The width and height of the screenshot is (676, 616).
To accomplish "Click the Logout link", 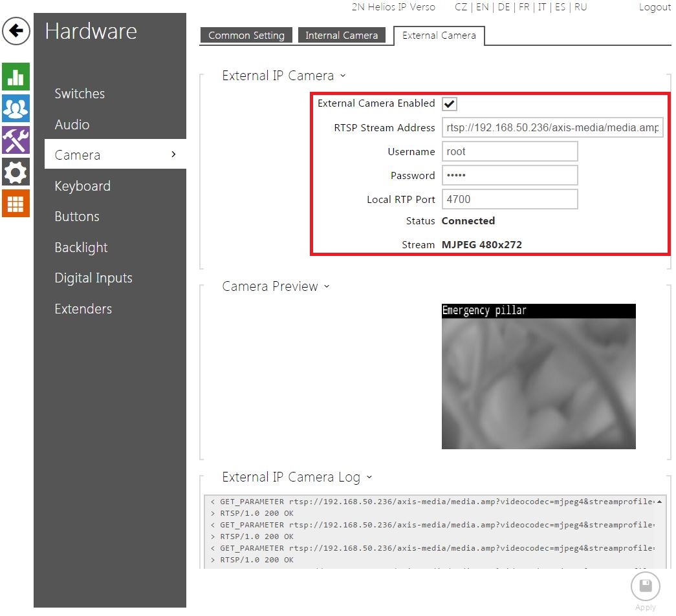I will point(654,7).
